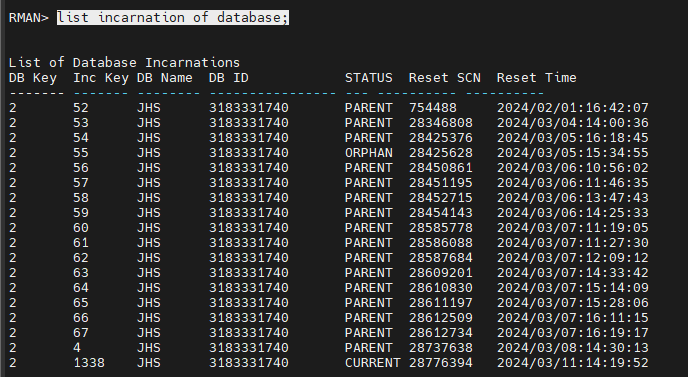Click reset time 2024/03/06:11:46:35
688x377 pixels.
click(573, 183)
